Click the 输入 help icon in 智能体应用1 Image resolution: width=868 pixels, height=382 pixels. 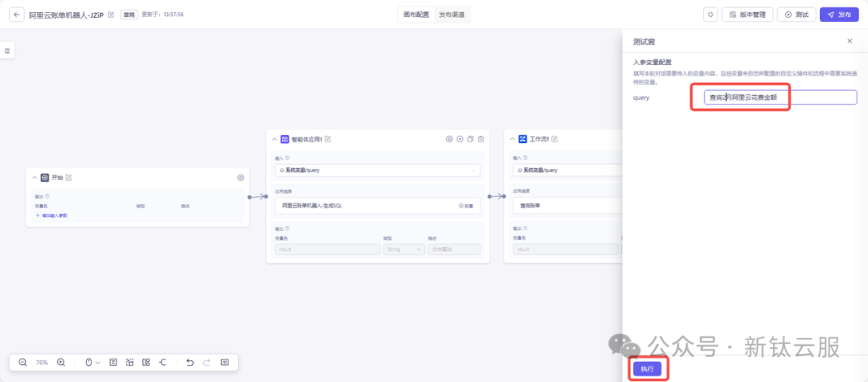point(287,158)
